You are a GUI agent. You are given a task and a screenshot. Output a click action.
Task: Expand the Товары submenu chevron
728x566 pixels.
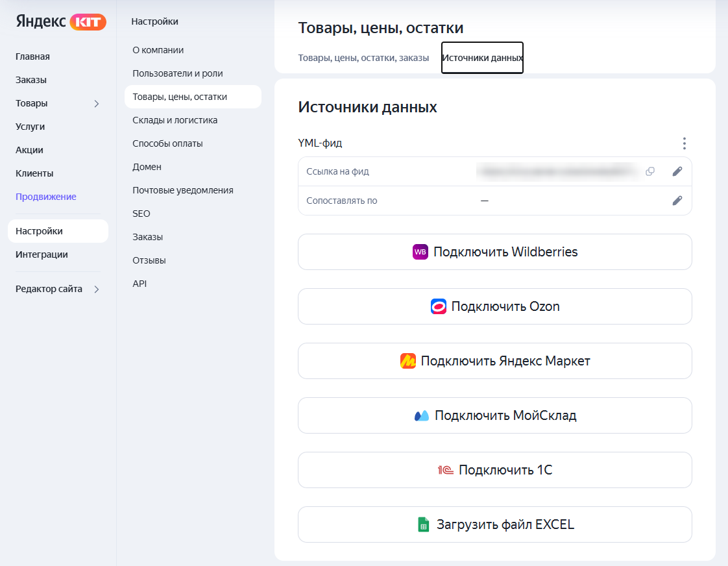click(x=97, y=104)
